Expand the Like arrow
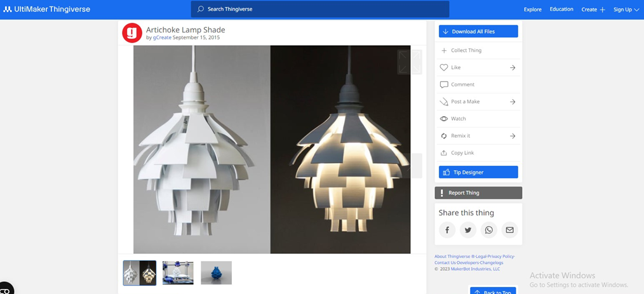The image size is (644, 294). [x=513, y=68]
